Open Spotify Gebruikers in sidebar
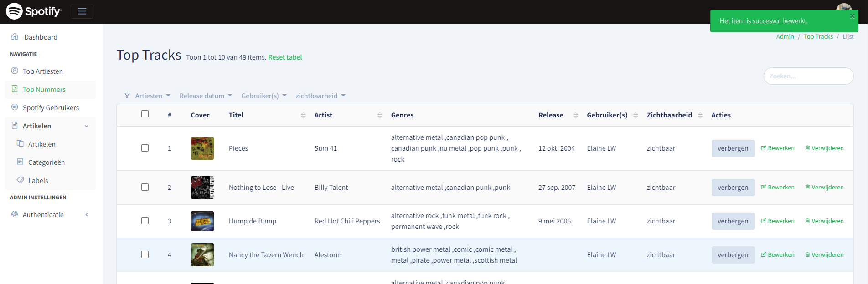Viewport: 868px width, 284px height. coord(50,108)
